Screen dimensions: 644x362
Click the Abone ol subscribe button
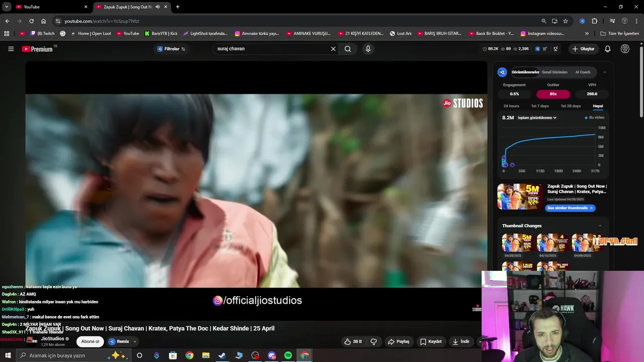90,341
